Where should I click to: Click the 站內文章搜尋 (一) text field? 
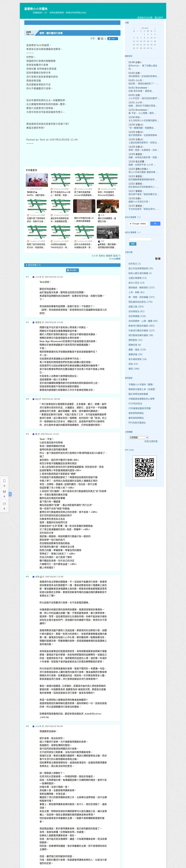point(140,239)
